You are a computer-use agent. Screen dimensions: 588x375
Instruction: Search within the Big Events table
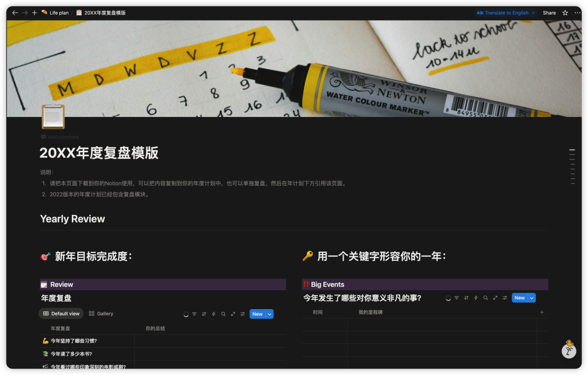click(x=486, y=298)
